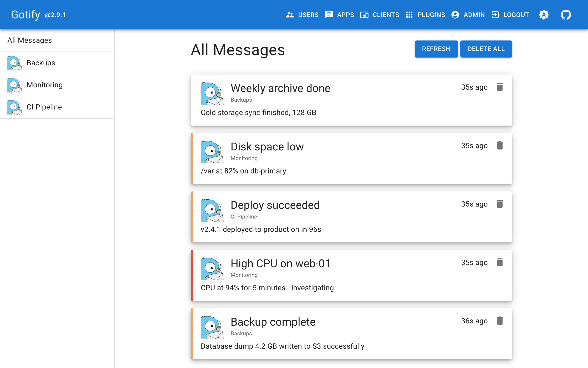Image resolution: width=588 pixels, height=368 pixels.
Task: Open the Plugins page
Action: tap(425, 15)
